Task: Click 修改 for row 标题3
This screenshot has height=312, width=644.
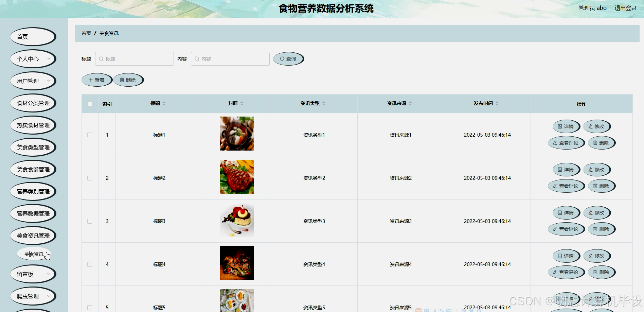Action: [x=596, y=213]
